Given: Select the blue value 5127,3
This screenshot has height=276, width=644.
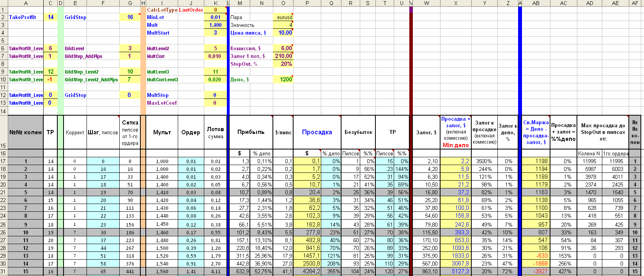Looking at the screenshot, I should tap(456, 271).
